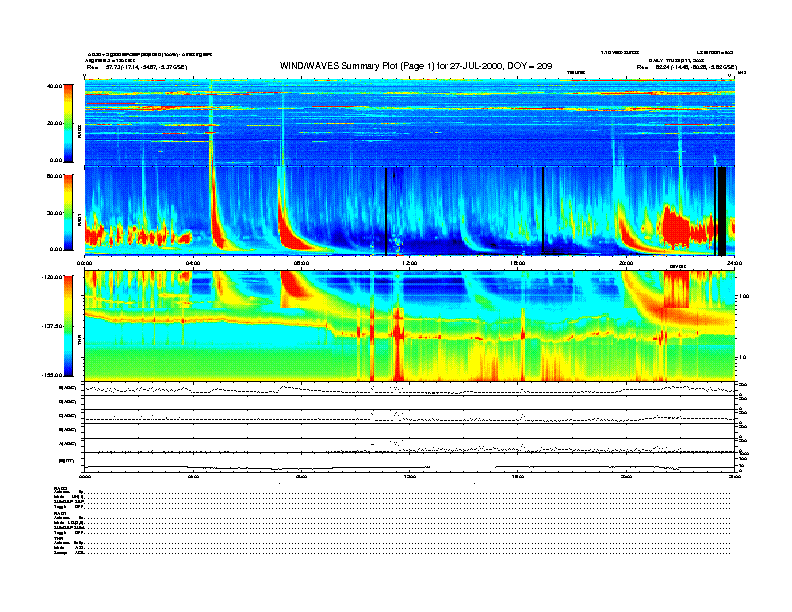
Task: Click the red noise storm after 21:00 in RAD1
Action: [x=676, y=227]
